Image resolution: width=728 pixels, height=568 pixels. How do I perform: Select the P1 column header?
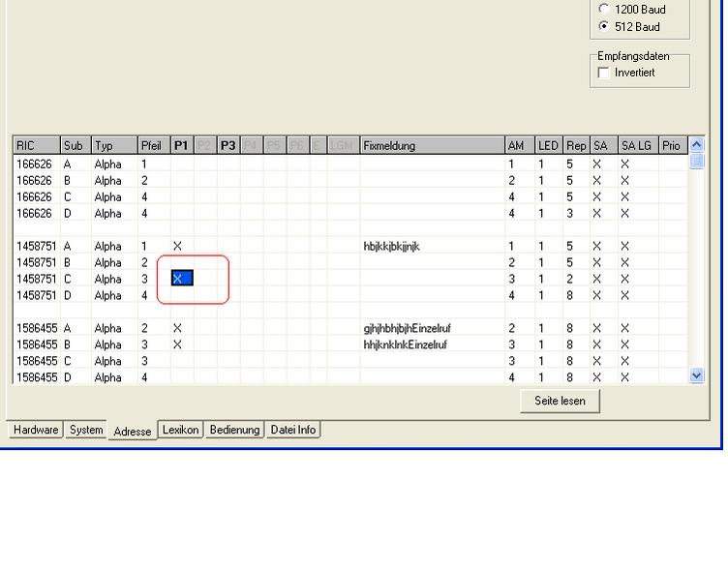click(x=180, y=146)
